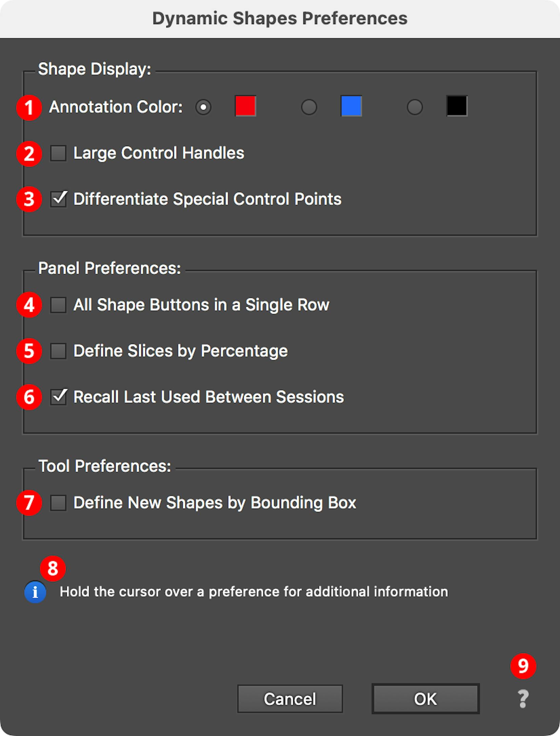Screen dimensions: 560x736
Task: Open help via the question mark icon
Action: click(x=522, y=699)
